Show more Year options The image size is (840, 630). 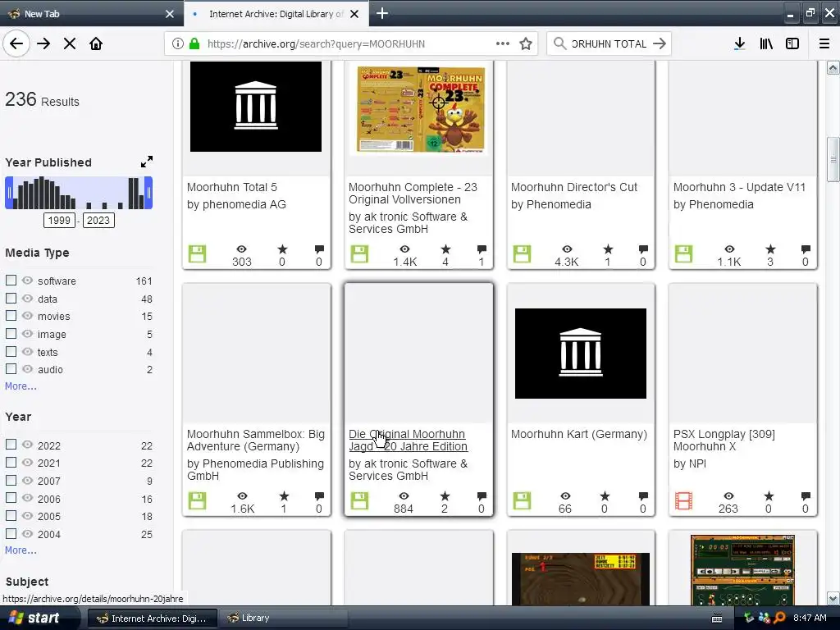click(x=21, y=550)
